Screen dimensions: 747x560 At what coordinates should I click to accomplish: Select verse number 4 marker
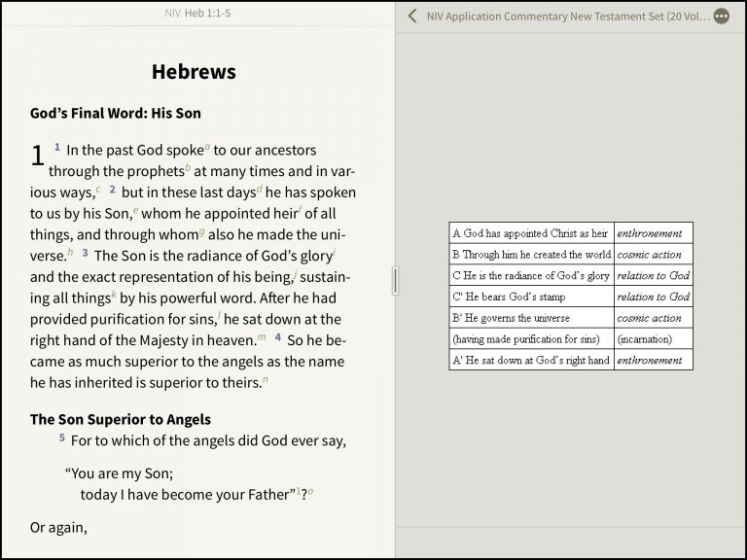(278, 337)
